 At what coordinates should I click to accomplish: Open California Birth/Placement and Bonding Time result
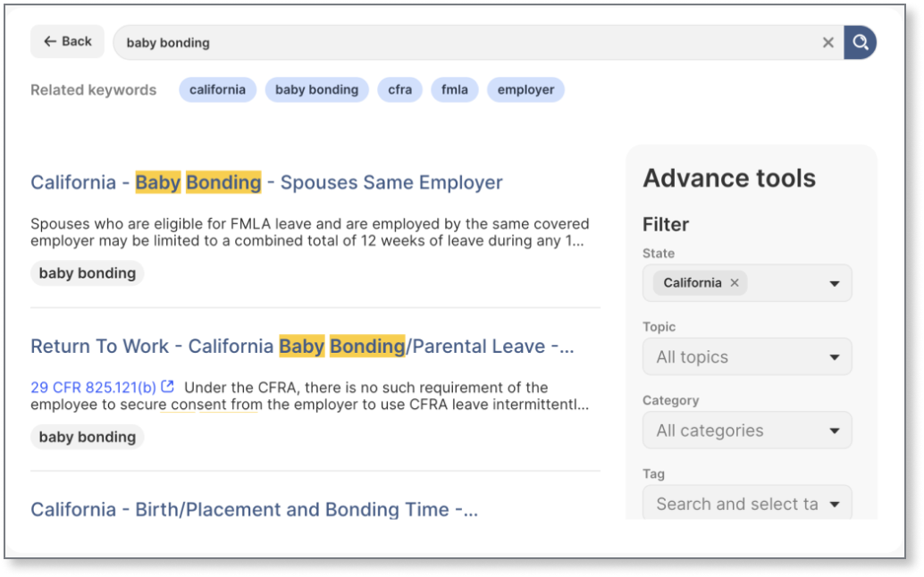tap(254, 509)
